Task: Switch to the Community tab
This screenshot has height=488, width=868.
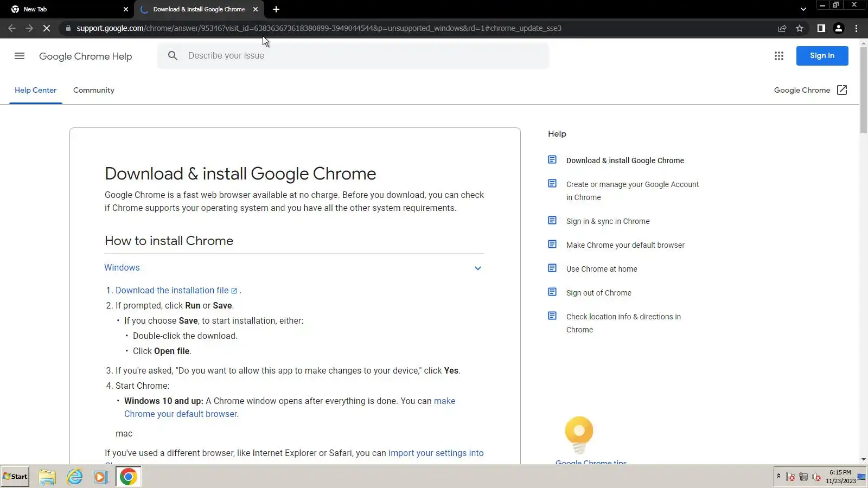Action: pyautogui.click(x=94, y=90)
